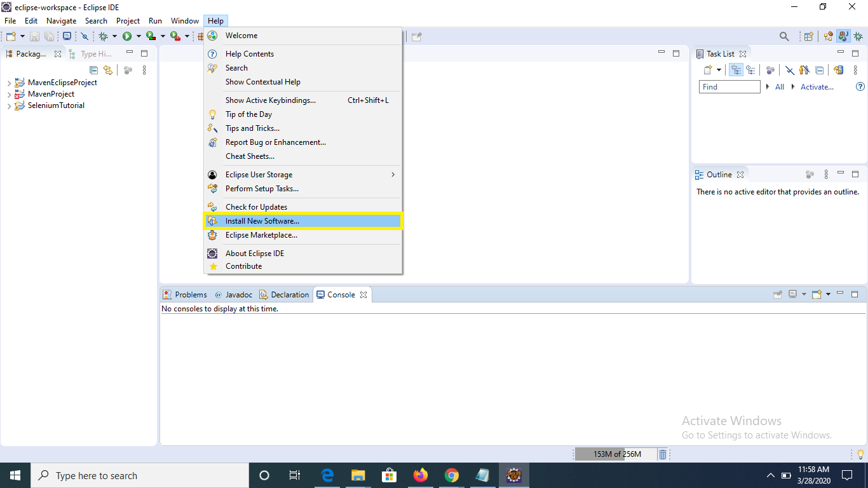
Task: Toggle Categorized view in Task List
Action: pyautogui.click(x=736, y=71)
